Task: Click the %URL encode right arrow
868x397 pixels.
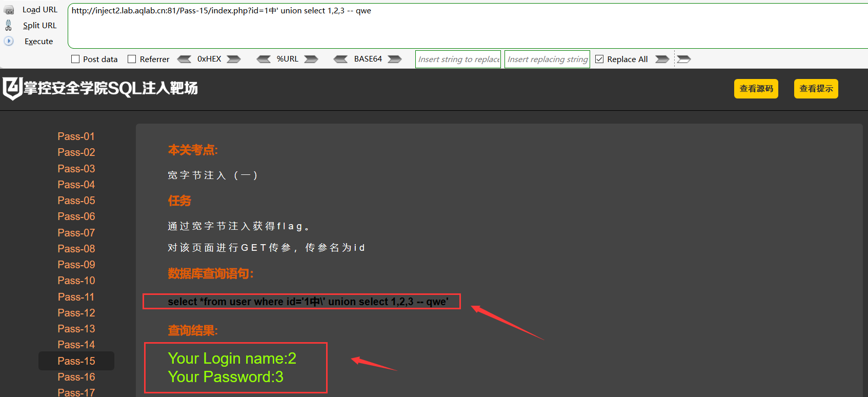Action: 311,59
